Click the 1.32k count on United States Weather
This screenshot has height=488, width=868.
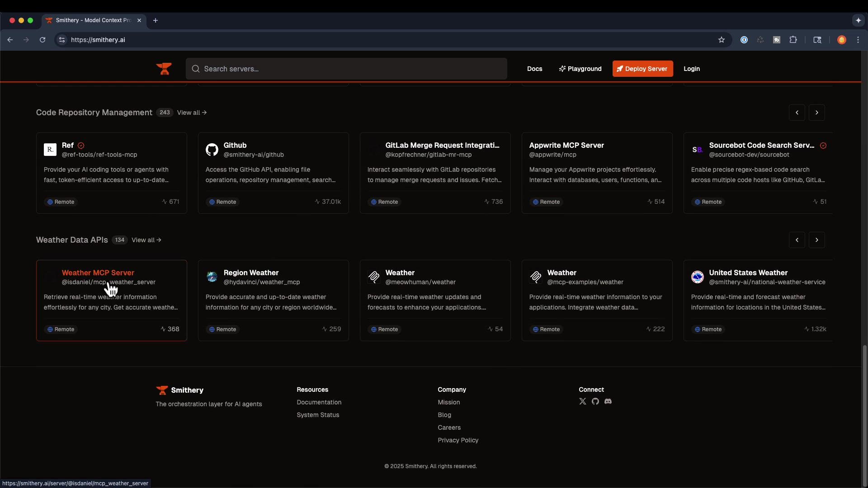[x=815, y=329]
